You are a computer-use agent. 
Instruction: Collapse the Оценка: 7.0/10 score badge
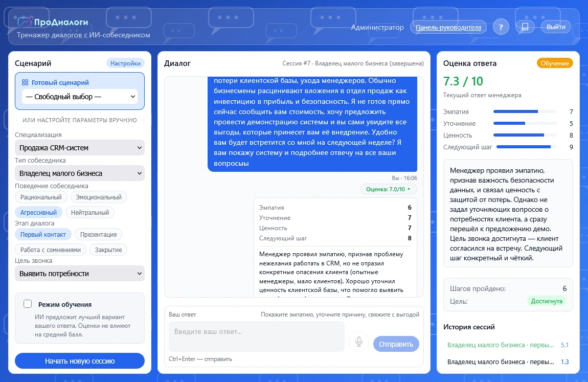click(x=388, y=189)
